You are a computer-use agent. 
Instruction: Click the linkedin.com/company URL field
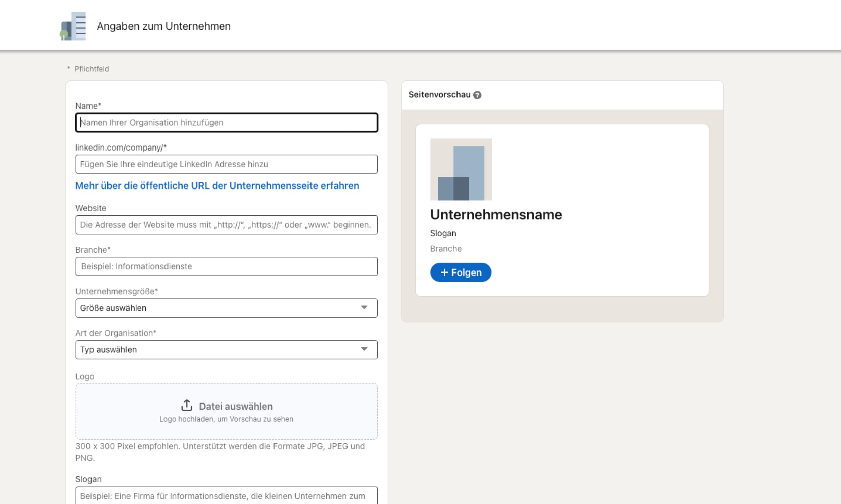(226, 164)
